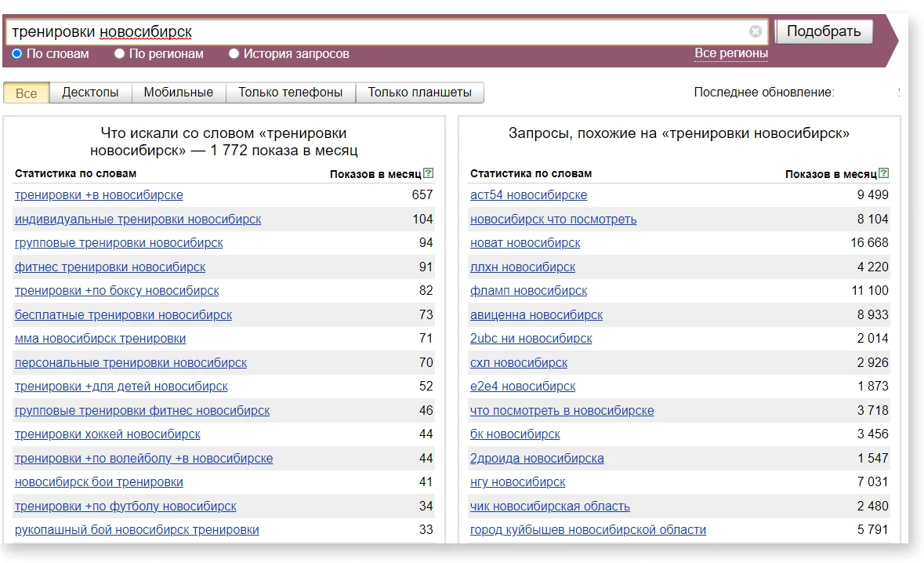Switch to the 'Только телефоны' tab
Viewport: 924px width, 563px height.
291,93
